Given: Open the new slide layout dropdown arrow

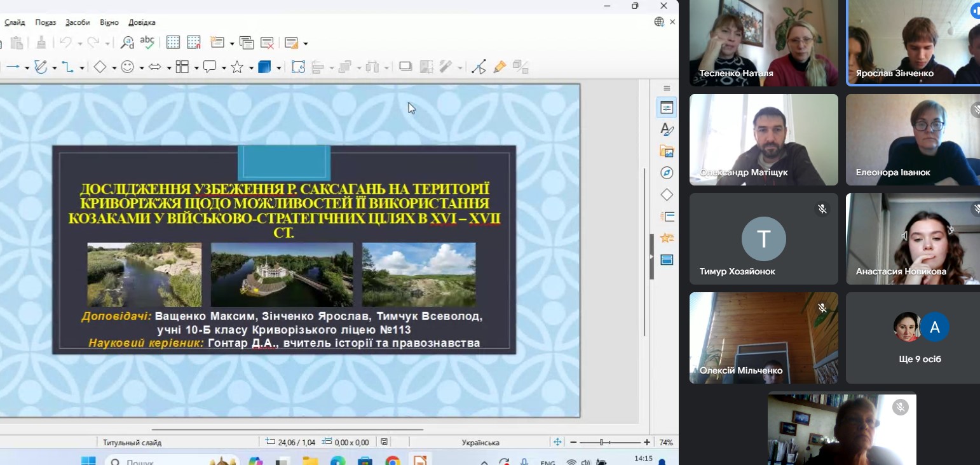Looking at the screenshot, I should (231, 43).
